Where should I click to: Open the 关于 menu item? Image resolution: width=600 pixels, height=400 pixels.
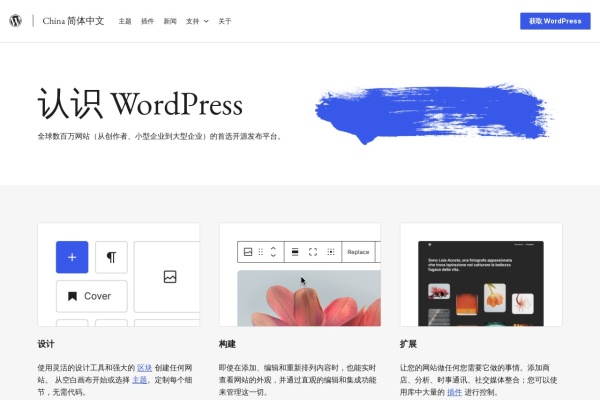coord(225,21)
